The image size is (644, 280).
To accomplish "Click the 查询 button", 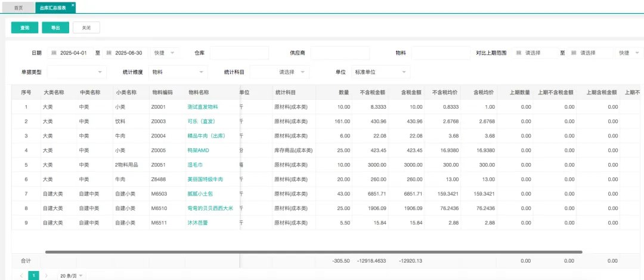I will pos(25,27).
